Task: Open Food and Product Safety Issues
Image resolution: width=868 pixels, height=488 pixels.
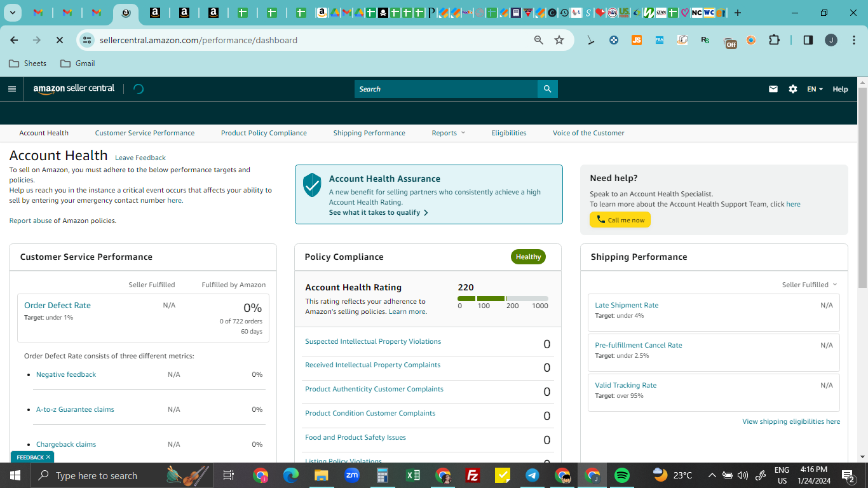Action: click(355, 437)
